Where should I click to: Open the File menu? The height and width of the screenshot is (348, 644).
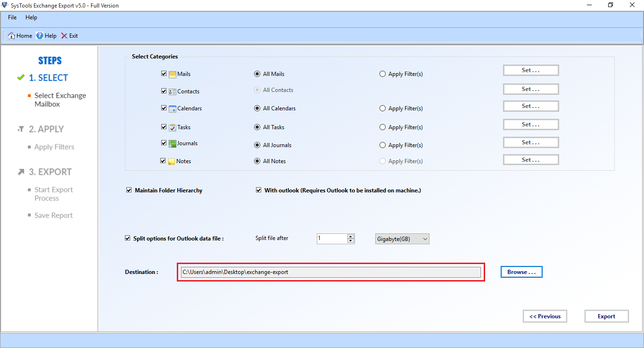pos(12,17)
